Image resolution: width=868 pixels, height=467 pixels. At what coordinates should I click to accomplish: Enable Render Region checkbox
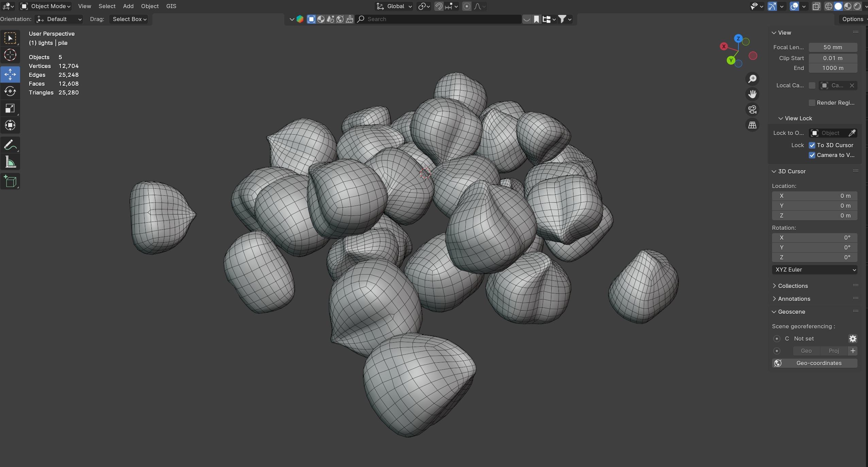click(812, 103)
